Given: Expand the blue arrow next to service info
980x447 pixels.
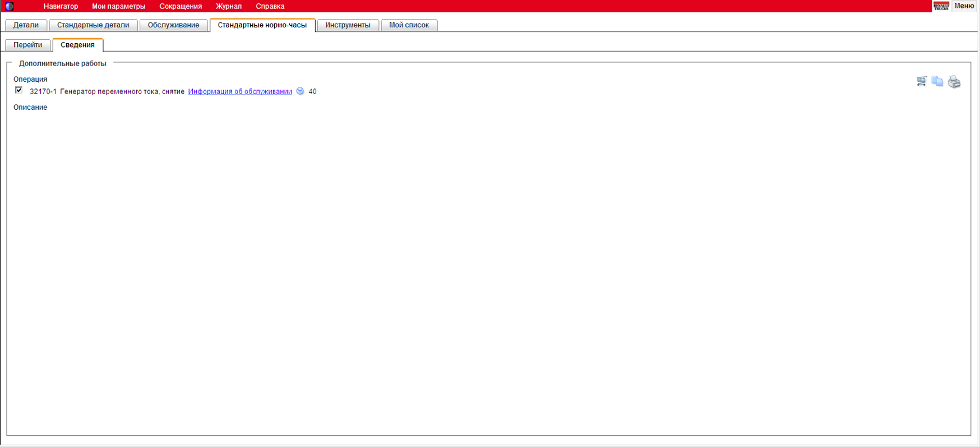Looking at the screenshot, I should click(300, 91).
